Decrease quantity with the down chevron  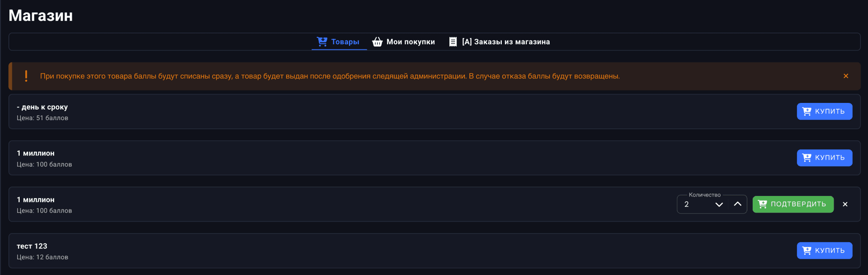719,204
